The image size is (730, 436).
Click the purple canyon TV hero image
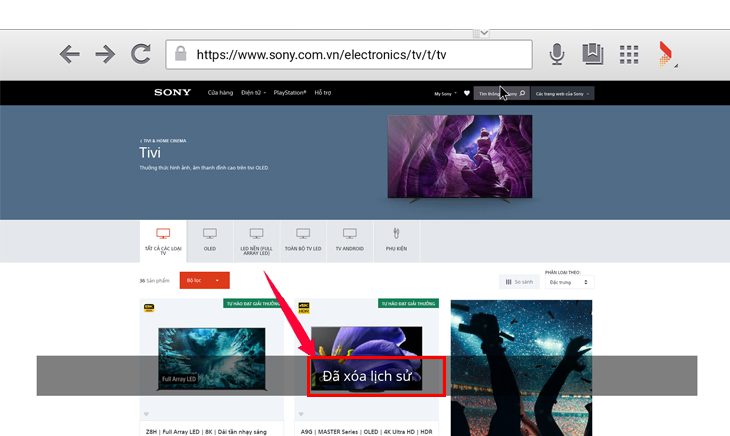(460, 157)
